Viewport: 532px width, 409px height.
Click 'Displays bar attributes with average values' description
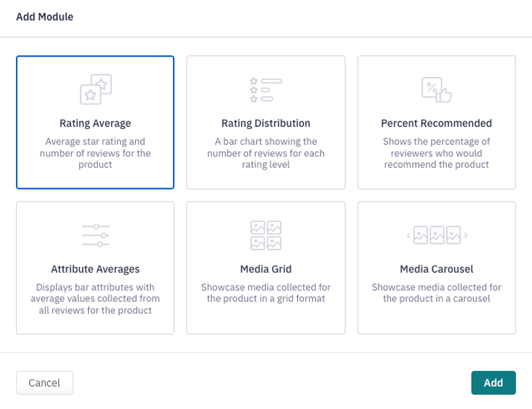pyautogui.click(x=95, y=299)
